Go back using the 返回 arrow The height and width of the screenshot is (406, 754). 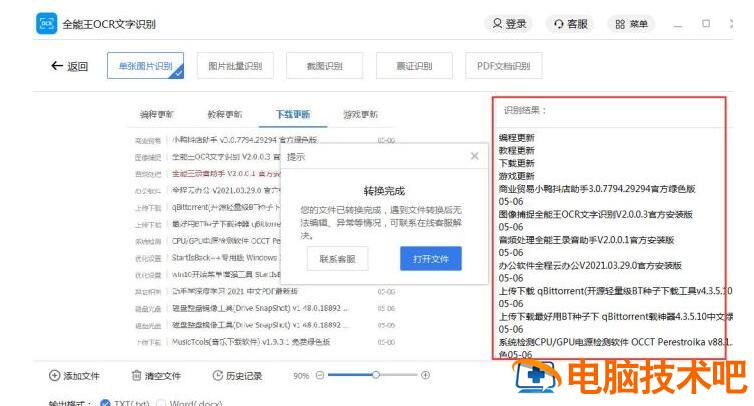coord(69,66)
